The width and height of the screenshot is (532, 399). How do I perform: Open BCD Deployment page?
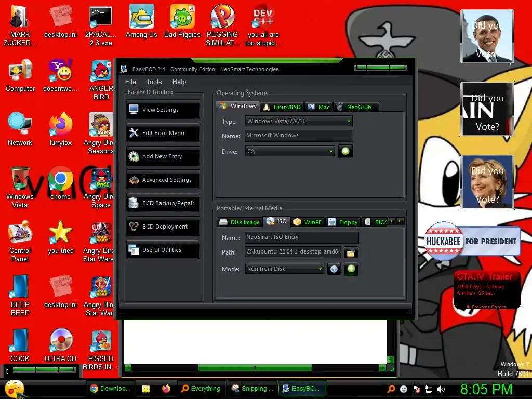click(x=163, y=227)
